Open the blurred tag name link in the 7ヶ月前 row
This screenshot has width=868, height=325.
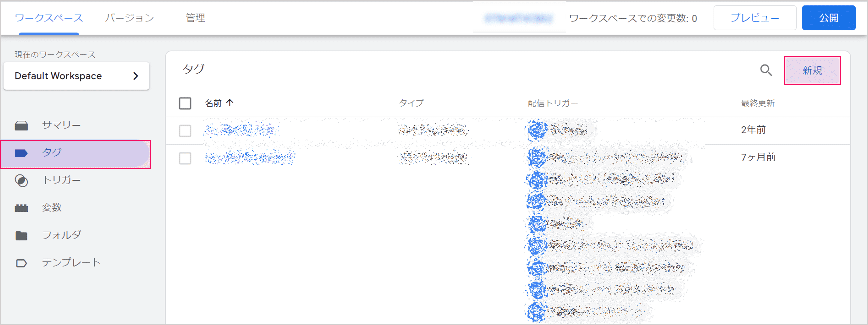(250, 157)
